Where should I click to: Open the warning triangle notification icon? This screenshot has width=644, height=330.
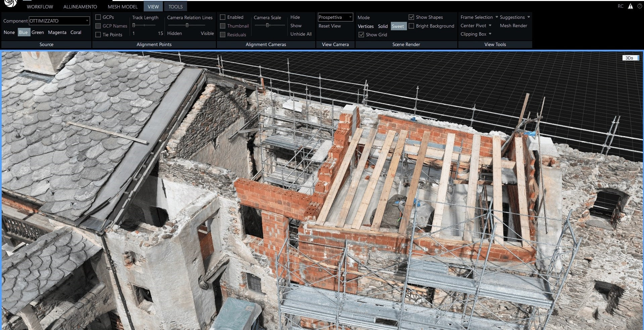point(630,6)
